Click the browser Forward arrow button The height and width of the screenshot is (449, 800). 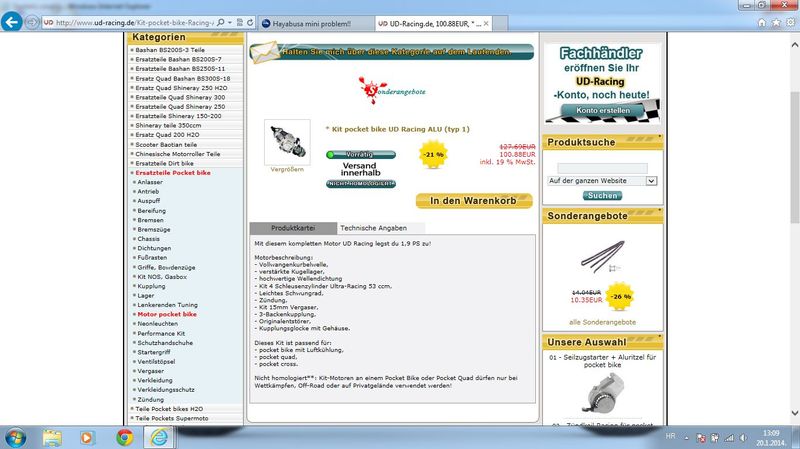(x=32, y=22)
